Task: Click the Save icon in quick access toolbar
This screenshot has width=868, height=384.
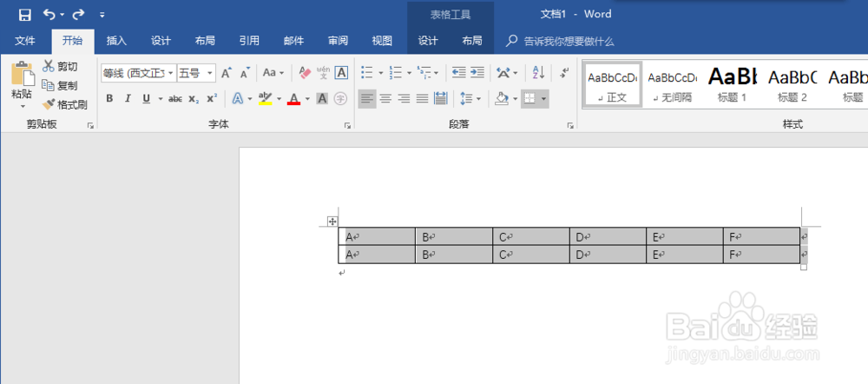Action: click(x=25, y=15)
